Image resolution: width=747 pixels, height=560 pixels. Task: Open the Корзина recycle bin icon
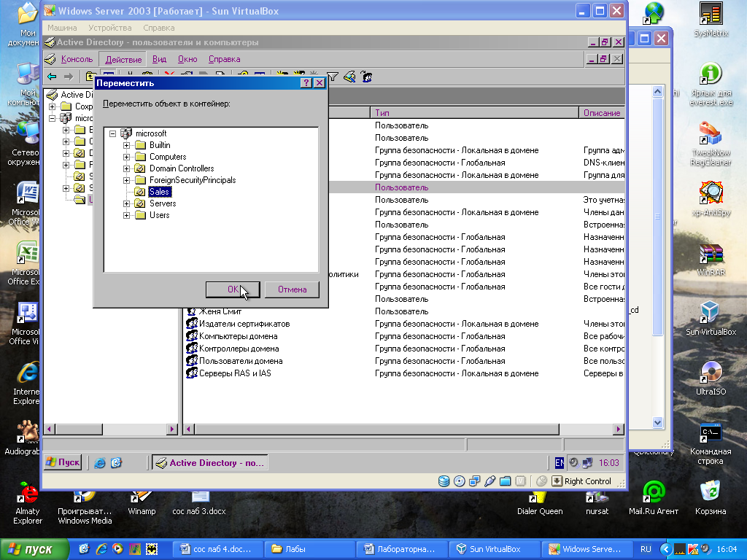coord(711,497)
